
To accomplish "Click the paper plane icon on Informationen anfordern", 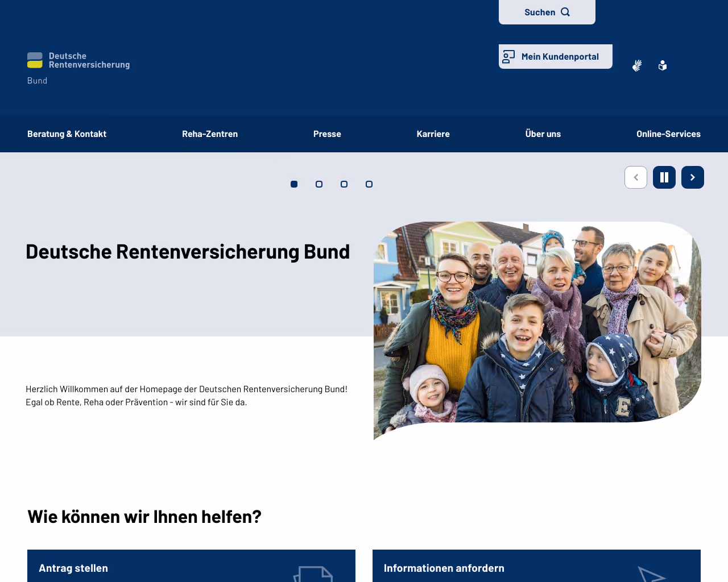I will coord(651,574).
